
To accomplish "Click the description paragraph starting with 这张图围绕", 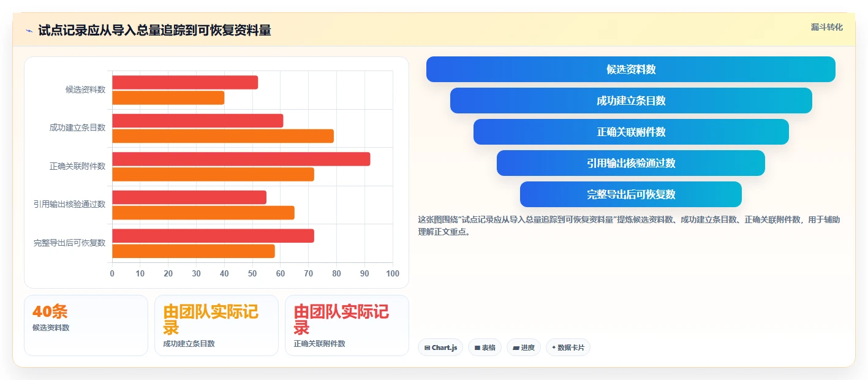I will point(629,226).
